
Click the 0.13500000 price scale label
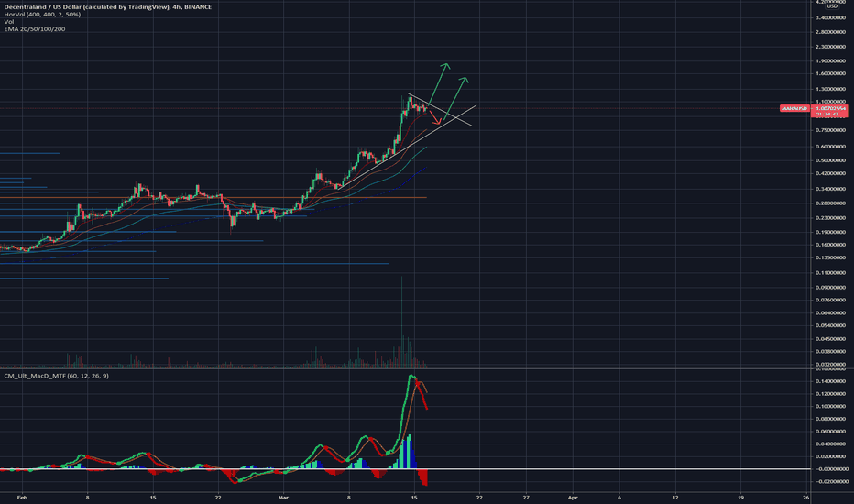pyautogui.click(x=830, y=258)
